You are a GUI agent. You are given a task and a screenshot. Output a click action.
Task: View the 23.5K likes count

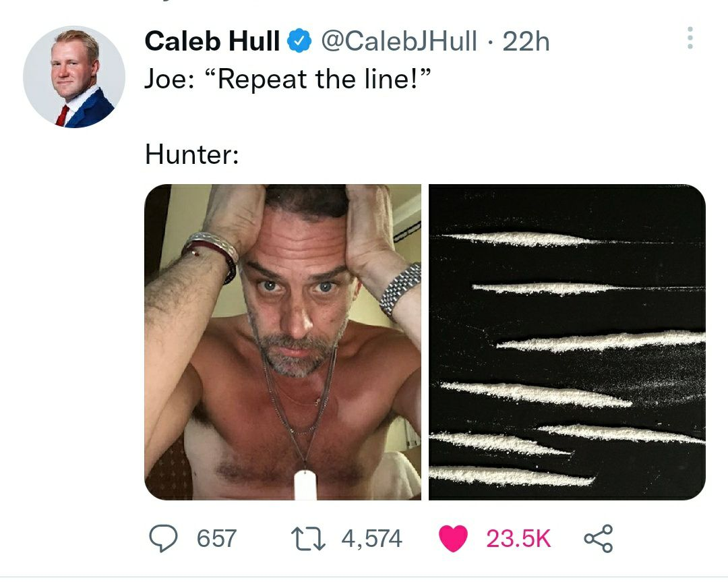tap(518, 538)
